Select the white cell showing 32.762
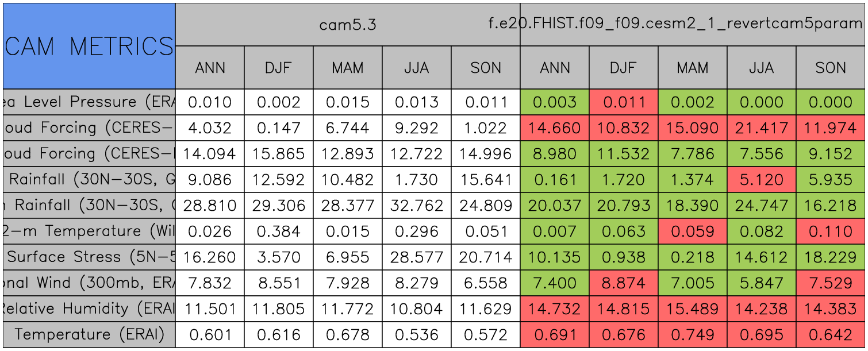Viewport: 868px width, 351px height. [x=416, y=205]
